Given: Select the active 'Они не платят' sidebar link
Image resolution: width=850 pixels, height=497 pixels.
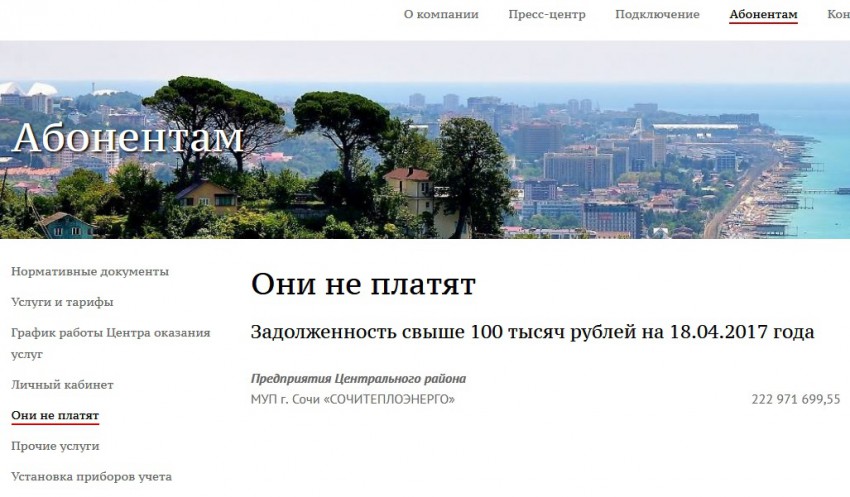Looking at the screenshot, I should point(55,415).
